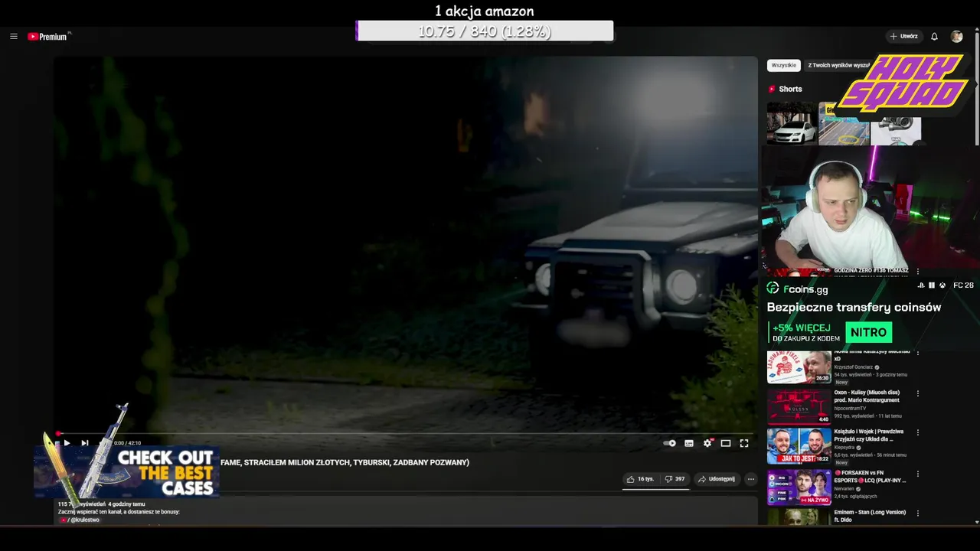Screen dimensions: 980x551
Task: Click the Utwórz create button
Action: (903, 37)
